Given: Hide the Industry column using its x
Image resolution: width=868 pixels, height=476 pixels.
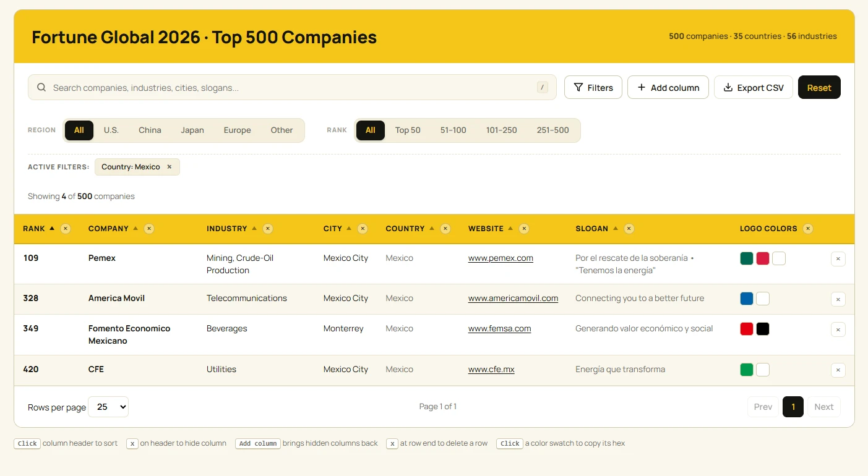Looking at the screenshot, I should (x=268, y=229).
